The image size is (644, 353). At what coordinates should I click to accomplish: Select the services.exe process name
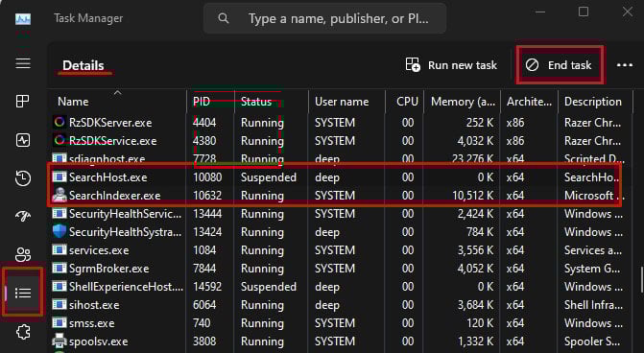tap(99, 250)
